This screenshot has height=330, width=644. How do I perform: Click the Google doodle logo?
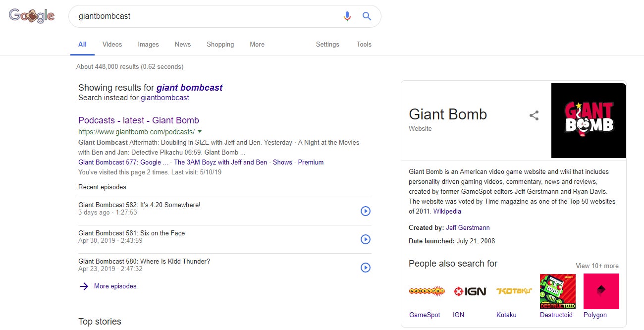pyautogui.click(x=32, y=16)
